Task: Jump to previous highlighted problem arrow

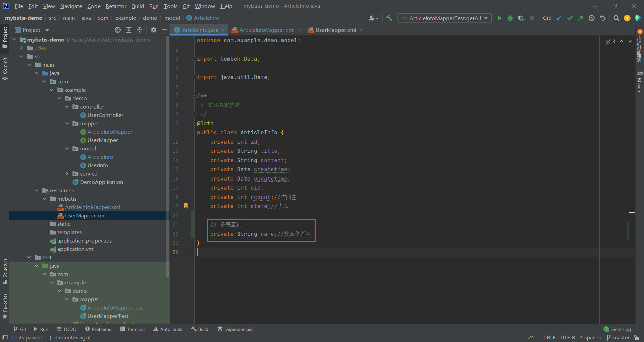Action: (622, 41)
